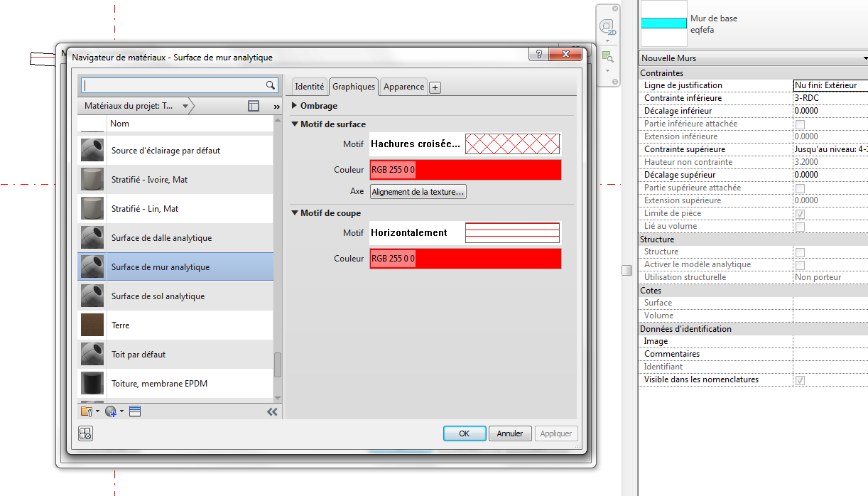Click the 2D steering wheel navigation icon

click(x=606, y=28)
